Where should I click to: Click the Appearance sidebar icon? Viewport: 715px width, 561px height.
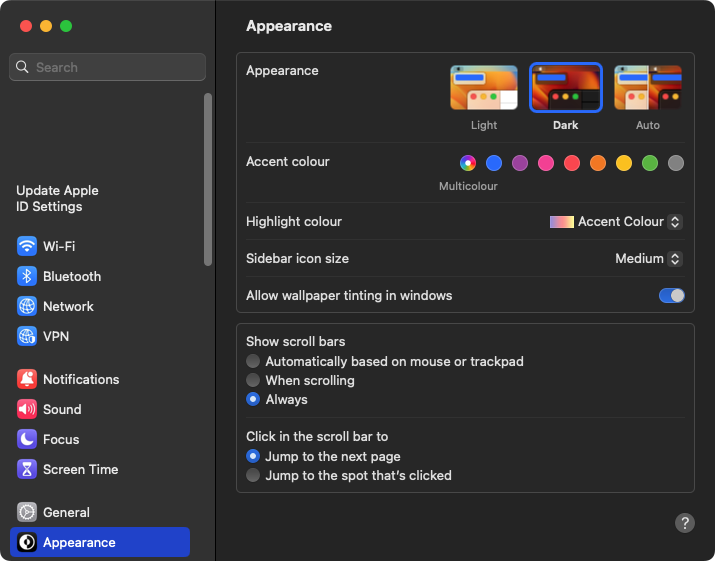click(27, 543)
